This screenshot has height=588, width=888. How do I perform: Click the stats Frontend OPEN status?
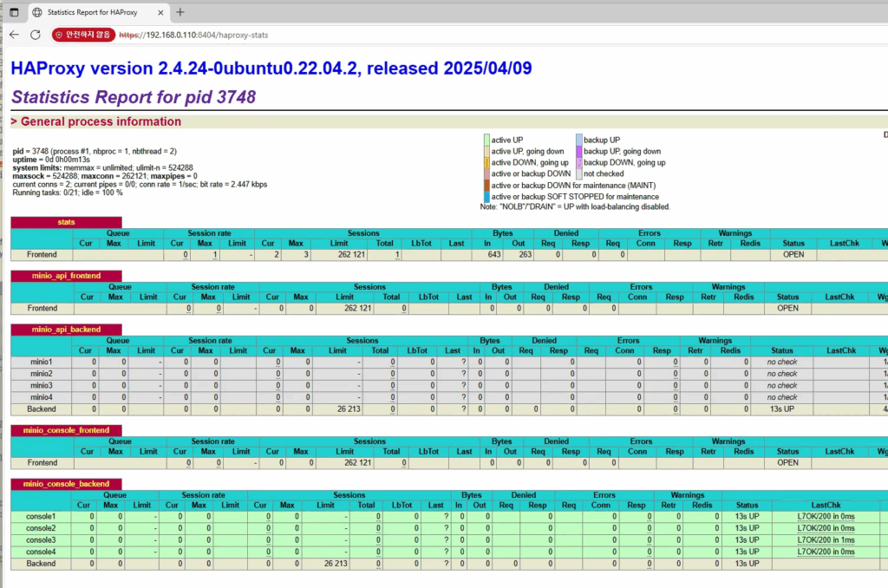pos(793,255)
